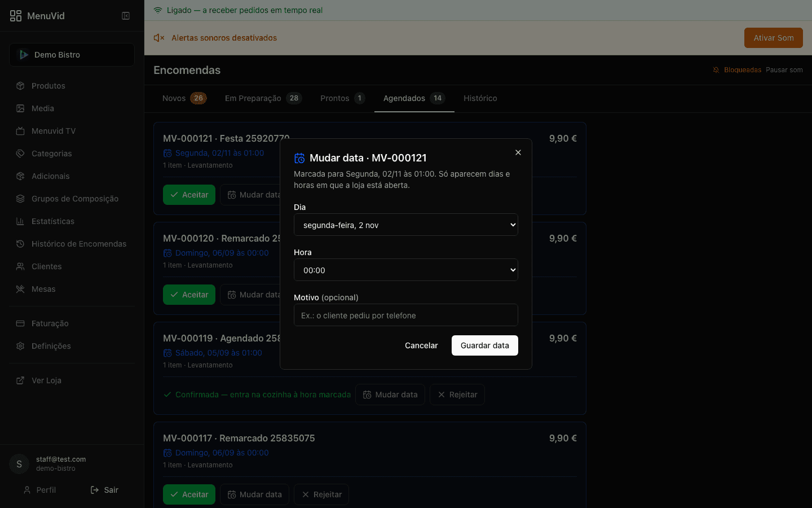Switch to the Prontos tab
Image resolution: width=812 pixels, height=508 pixels.
click(343, 98)
